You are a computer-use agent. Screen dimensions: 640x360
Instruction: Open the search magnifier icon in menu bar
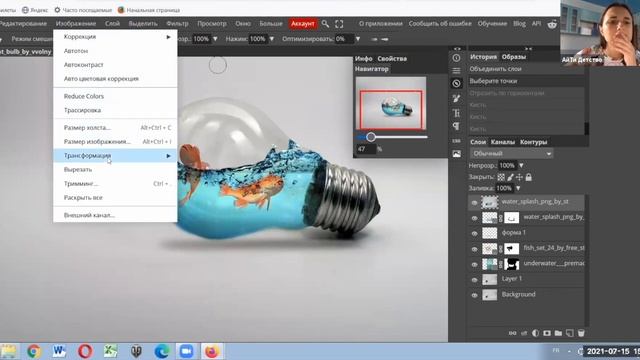(x=325, y=24)
